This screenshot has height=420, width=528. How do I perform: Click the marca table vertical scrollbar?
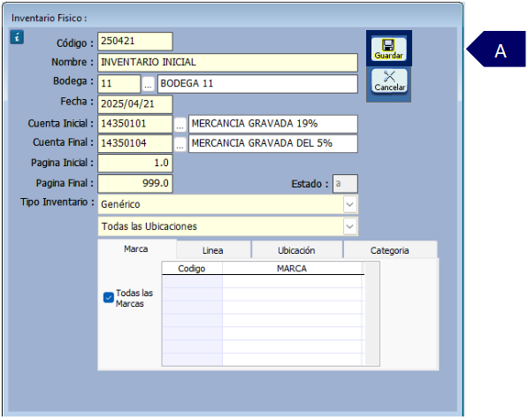click(x=371, y=314)
